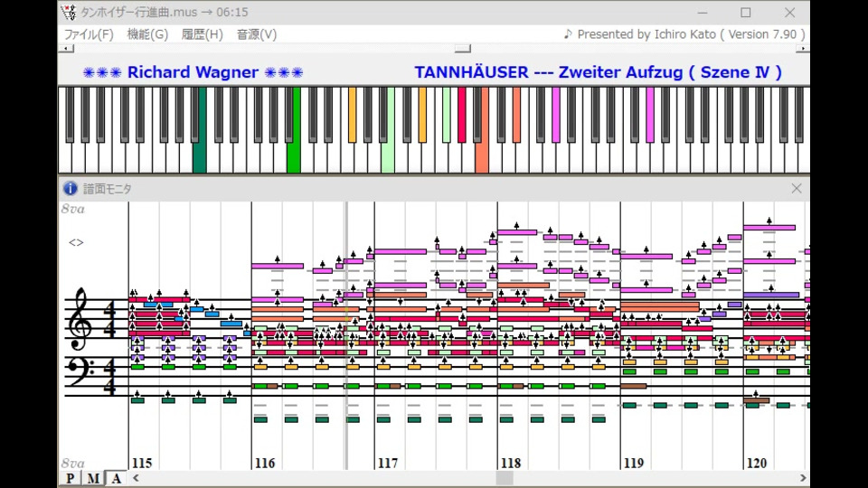Click the top position slider thumb
The image size is (868, 488).
462,49
